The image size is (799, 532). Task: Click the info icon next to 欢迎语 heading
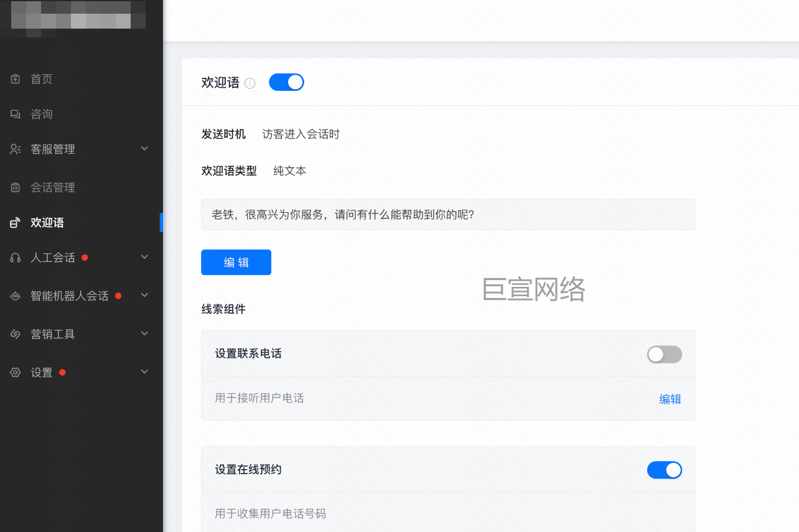coord(250,83)
